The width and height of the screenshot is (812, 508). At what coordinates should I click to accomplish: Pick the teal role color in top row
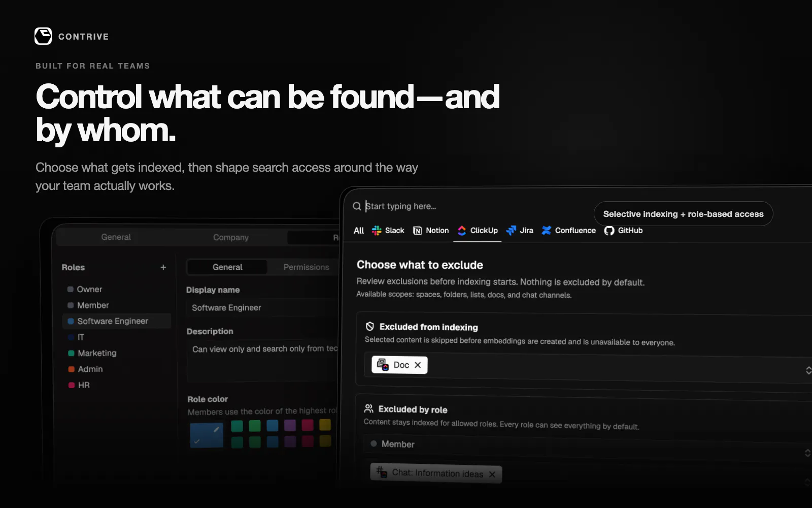coord(237,426)
